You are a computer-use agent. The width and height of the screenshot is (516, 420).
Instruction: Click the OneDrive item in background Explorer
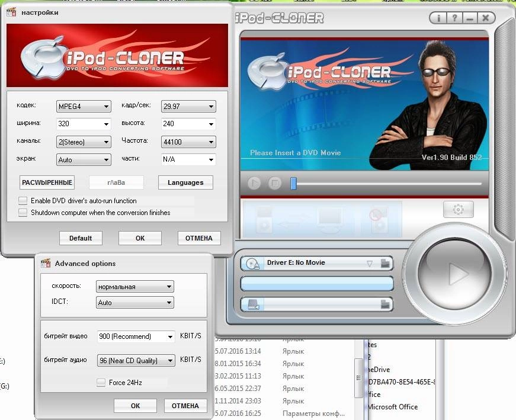click(x=379, y=370)
